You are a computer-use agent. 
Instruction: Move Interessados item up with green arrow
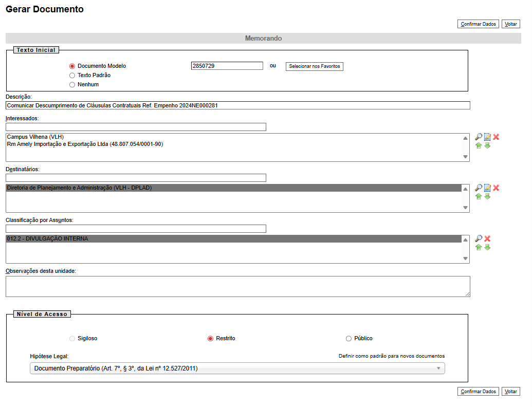(479, 146)
